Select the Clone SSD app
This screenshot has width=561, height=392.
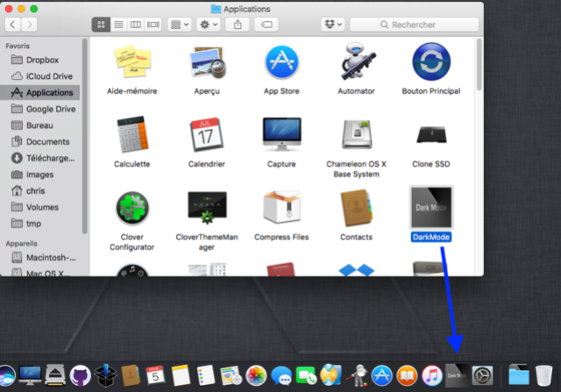click(x=431, y=135)
